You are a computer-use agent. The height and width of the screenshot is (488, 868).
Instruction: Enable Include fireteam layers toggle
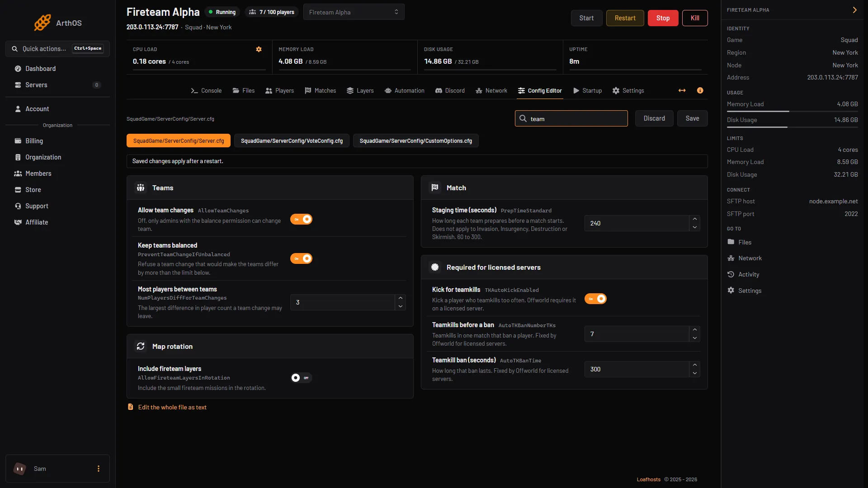point(301,378)
